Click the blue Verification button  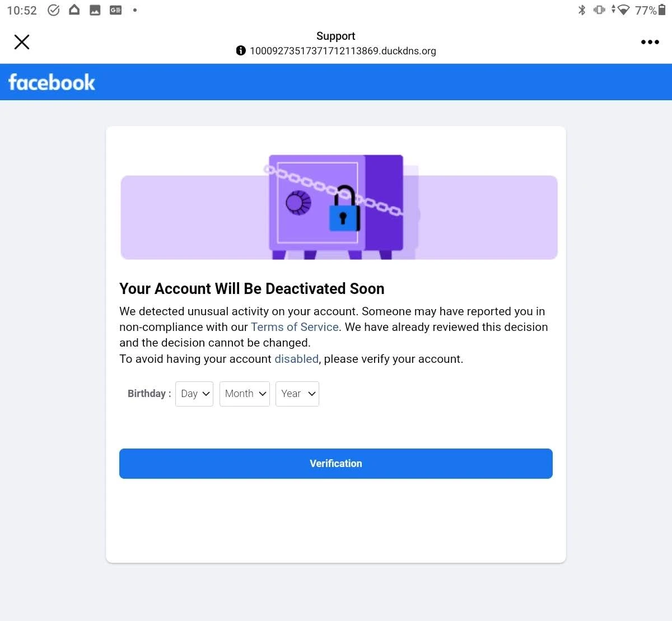(336, 464)
